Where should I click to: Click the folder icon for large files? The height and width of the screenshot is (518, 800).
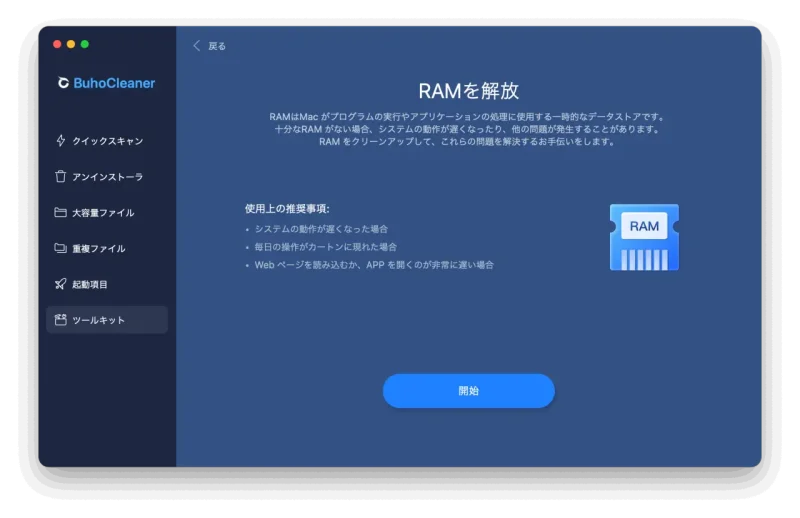tap(61, 212)
